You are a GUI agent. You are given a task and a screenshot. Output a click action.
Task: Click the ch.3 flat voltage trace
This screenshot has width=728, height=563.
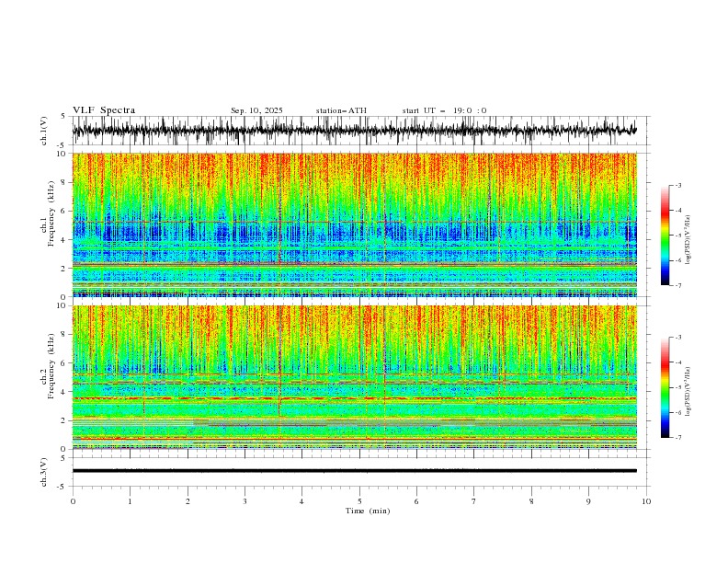[355, 471]
